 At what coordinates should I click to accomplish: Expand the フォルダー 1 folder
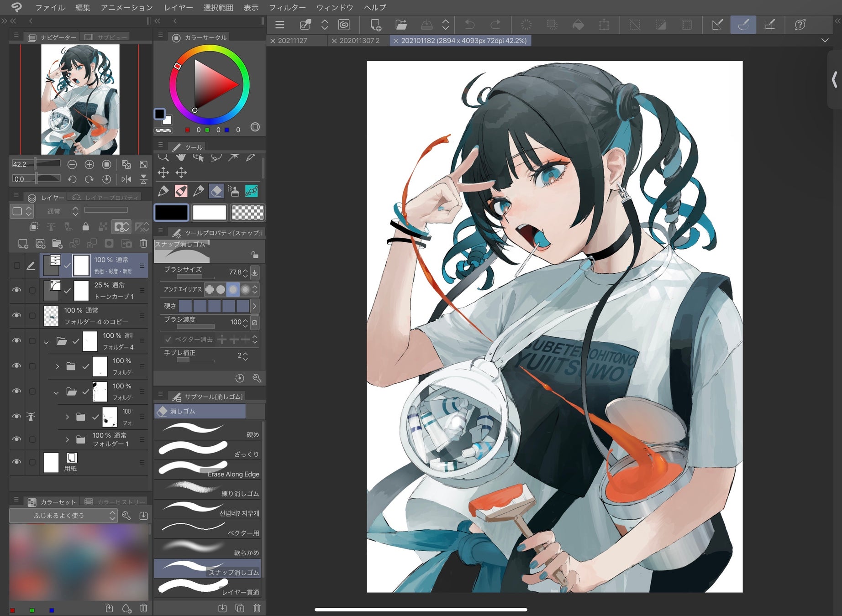click(67, 440)
